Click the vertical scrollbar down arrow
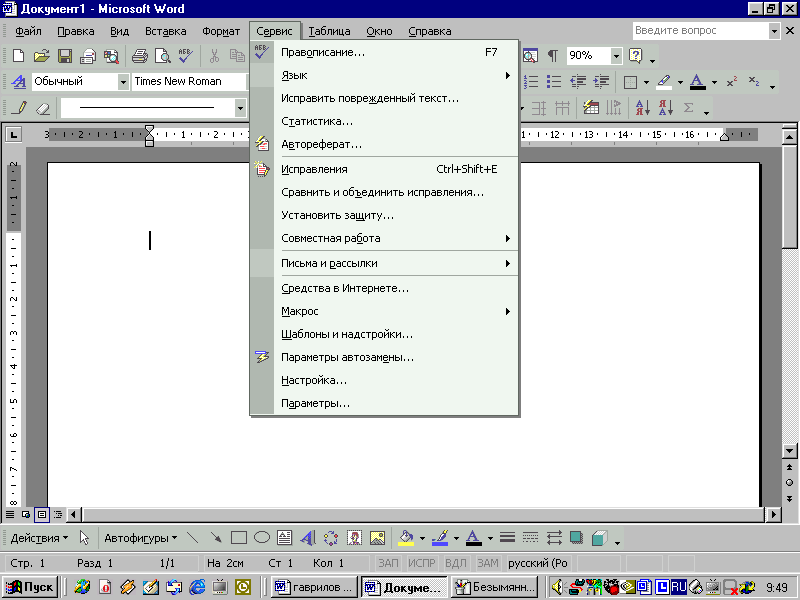800x600 pixels. [789, 451]
